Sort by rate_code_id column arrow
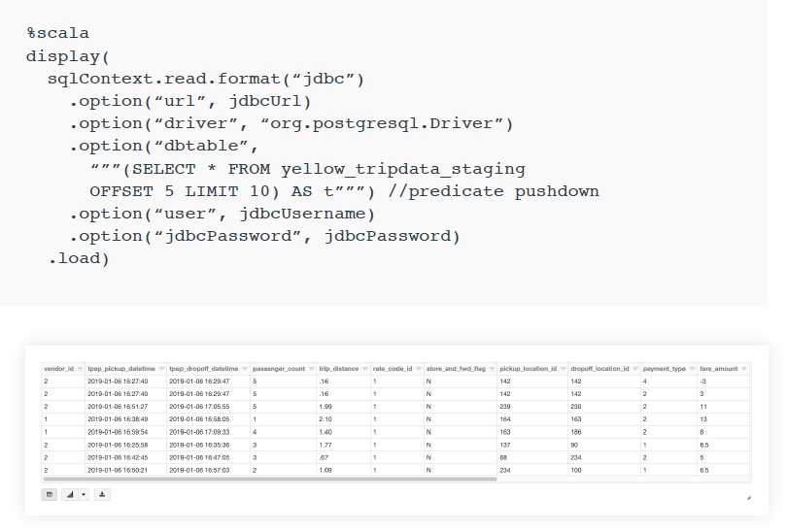 pos(418,370)
